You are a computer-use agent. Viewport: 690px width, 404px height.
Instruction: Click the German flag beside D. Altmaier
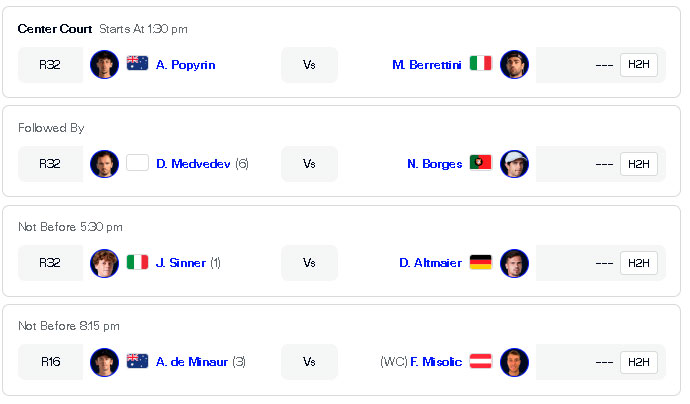tap(480, 263)
